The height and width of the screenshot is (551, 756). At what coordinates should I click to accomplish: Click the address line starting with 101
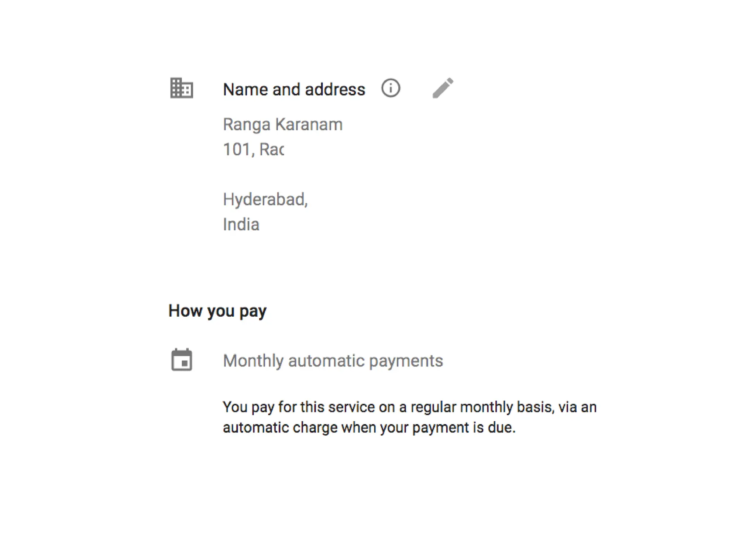(x=253, y=150)
